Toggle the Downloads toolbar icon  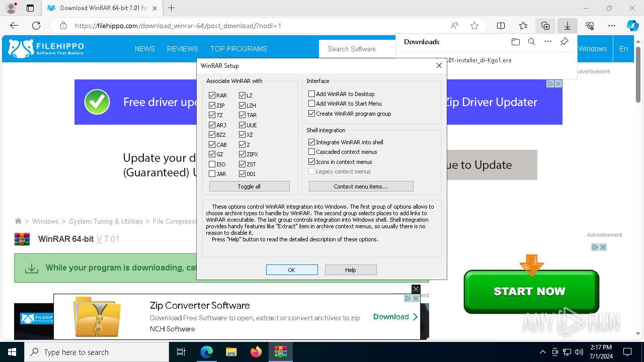pos(568,26)
